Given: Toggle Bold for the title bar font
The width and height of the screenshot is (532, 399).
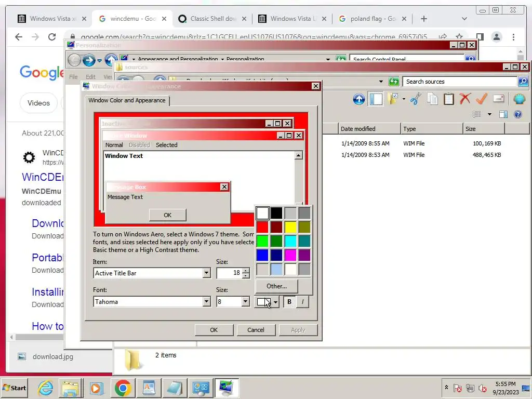Looking at the screenshot, I should [289, 302].
